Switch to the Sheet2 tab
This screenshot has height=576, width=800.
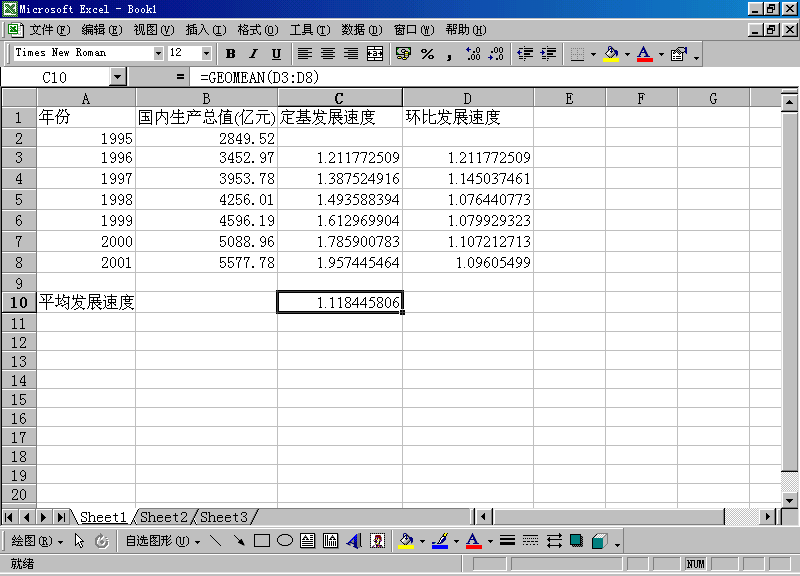pyautogui.click(x=165, y=517)
